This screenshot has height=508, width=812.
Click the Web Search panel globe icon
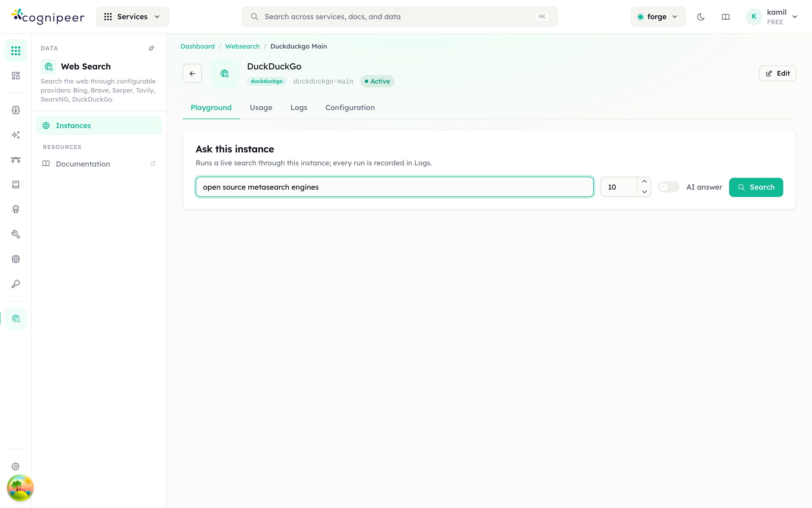click(49, 67)
